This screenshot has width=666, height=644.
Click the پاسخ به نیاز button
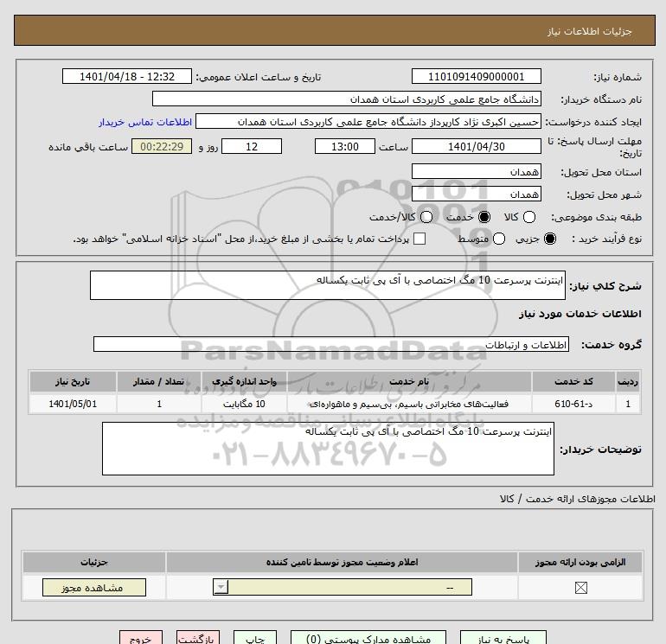503,638
